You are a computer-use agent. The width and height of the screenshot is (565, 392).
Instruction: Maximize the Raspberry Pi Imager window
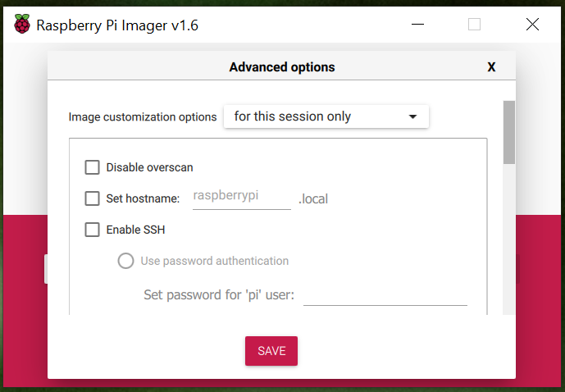point(474,25)
